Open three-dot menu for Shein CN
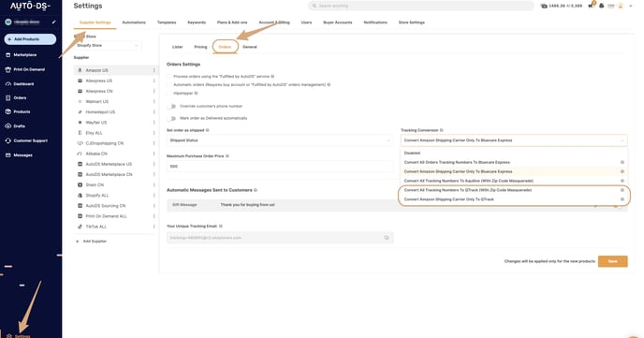 (x=154, y=184)
